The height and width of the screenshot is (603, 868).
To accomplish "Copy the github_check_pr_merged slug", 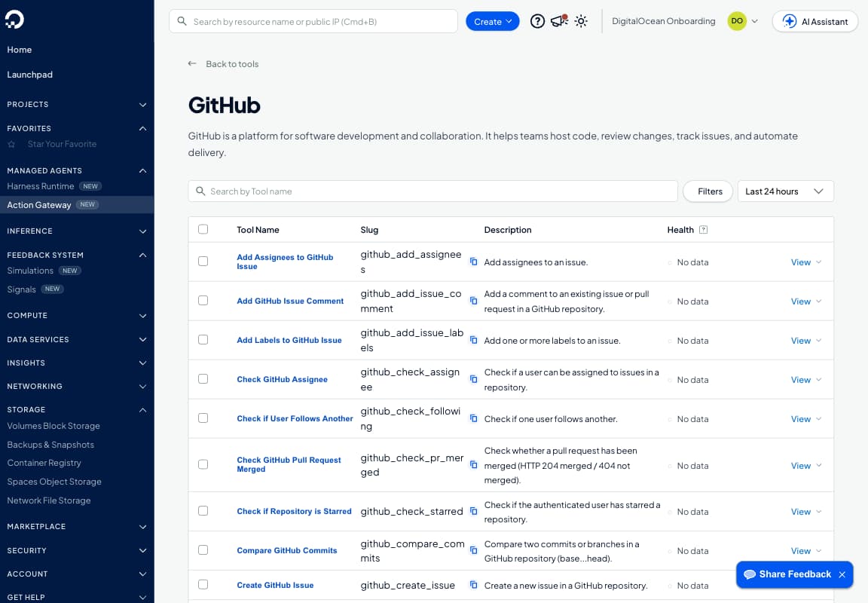I will 473,465.
